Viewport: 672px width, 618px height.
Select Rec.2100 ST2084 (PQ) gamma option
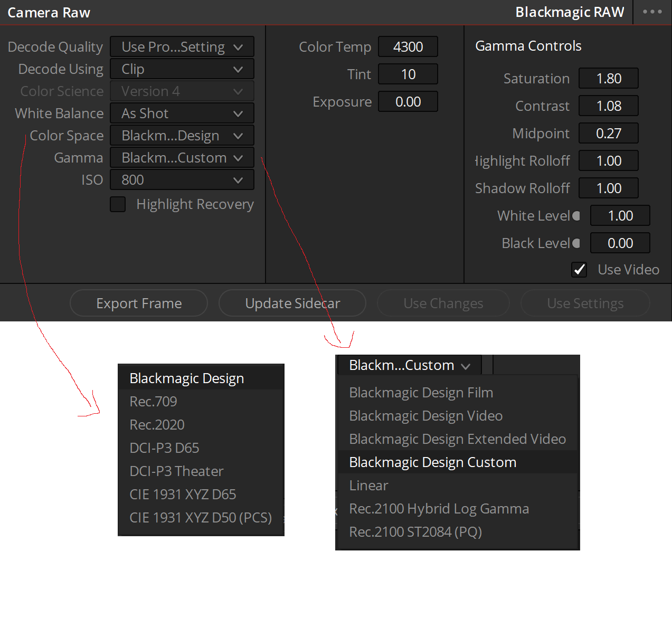[x=457, y=532]
